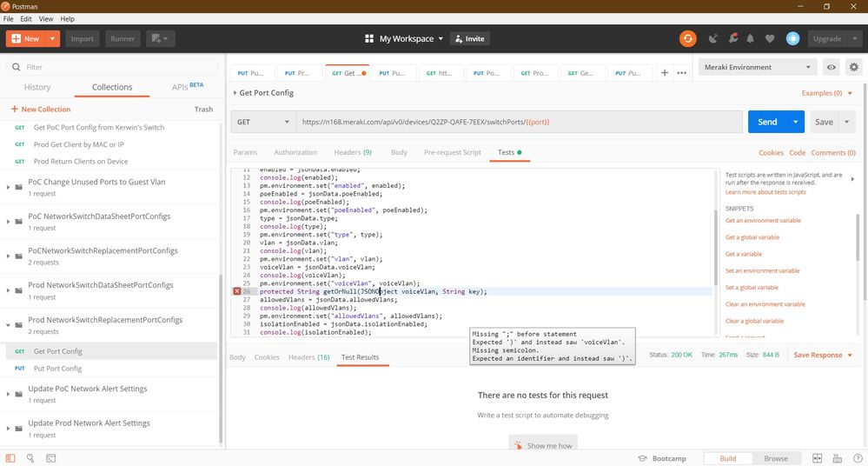Click the request URL field
The image size is (868, 466).
pyautogui.click(x=520, y=122)
